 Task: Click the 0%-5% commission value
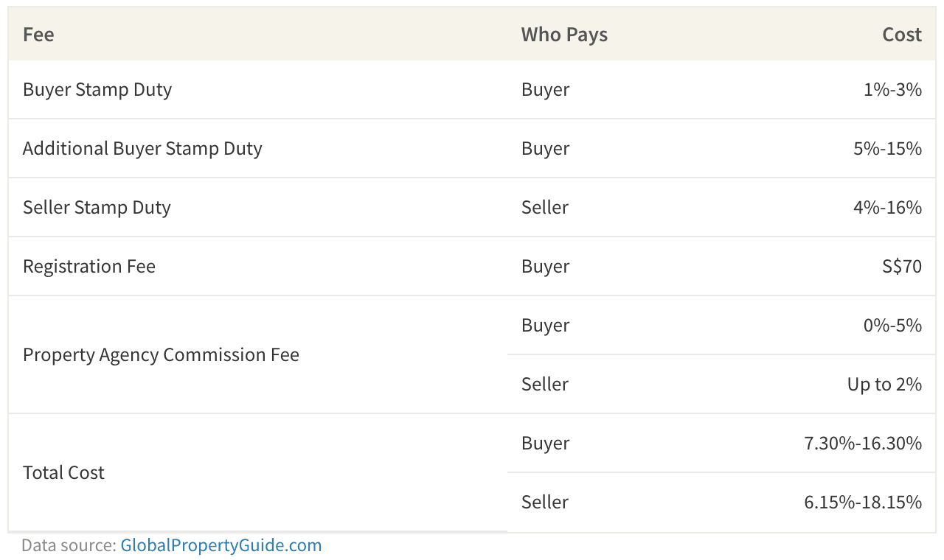892,325
